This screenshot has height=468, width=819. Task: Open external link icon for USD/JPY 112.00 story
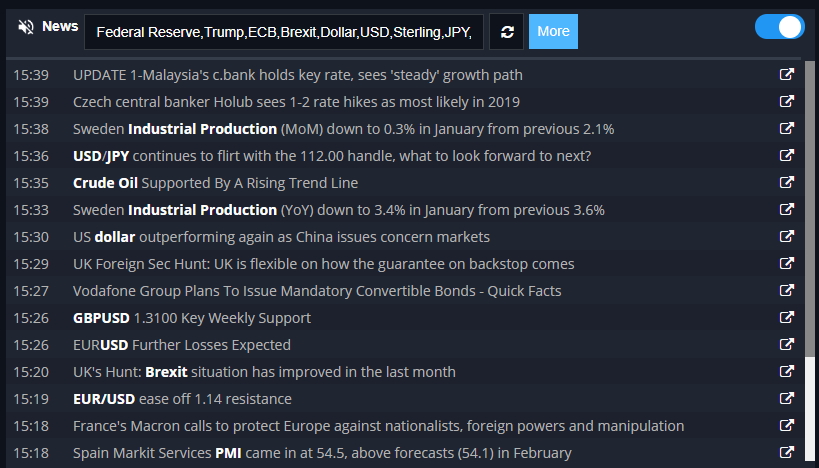[x=787, y=155]
